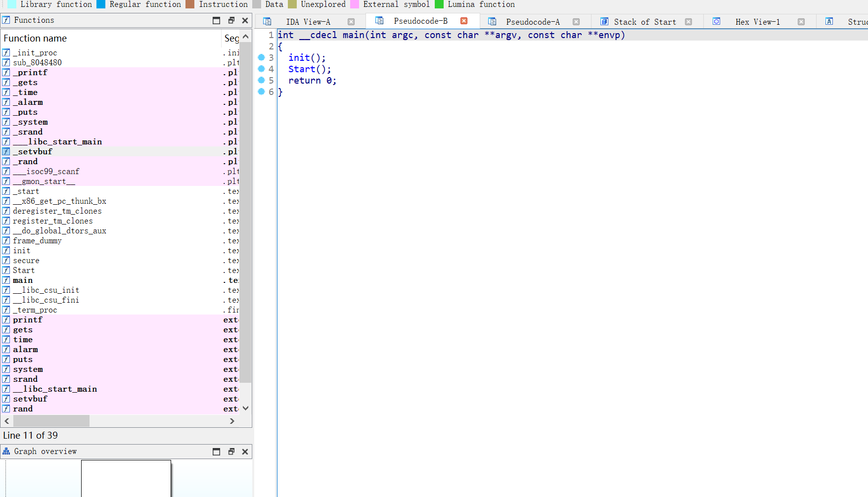868x497 pixels.
Task: Select the Start function in the list
Action: [121, 271]
